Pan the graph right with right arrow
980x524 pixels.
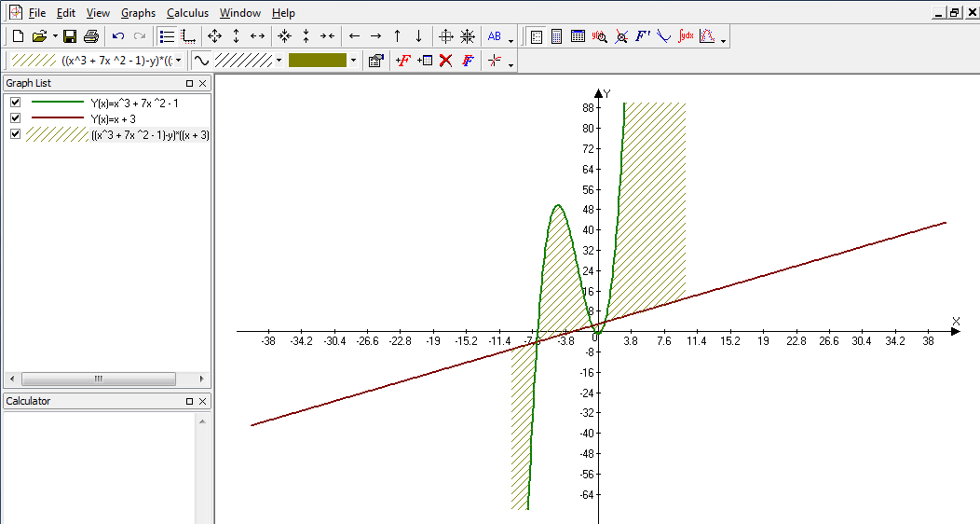pyautogui.click(x=375, y=36)
